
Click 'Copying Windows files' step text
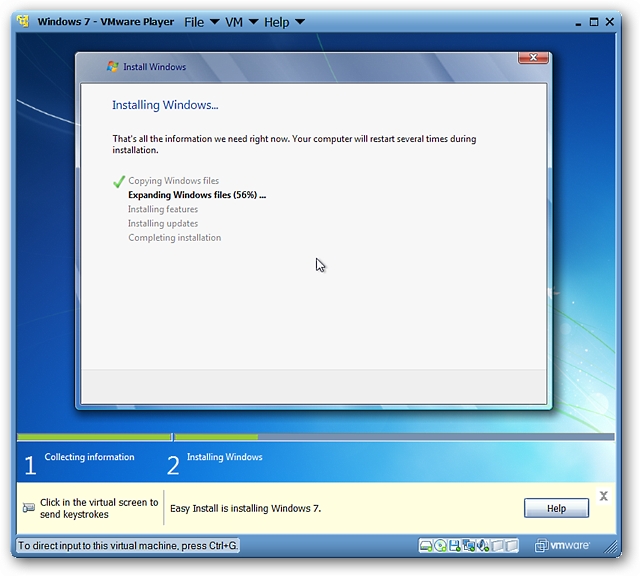pos(173,180)
